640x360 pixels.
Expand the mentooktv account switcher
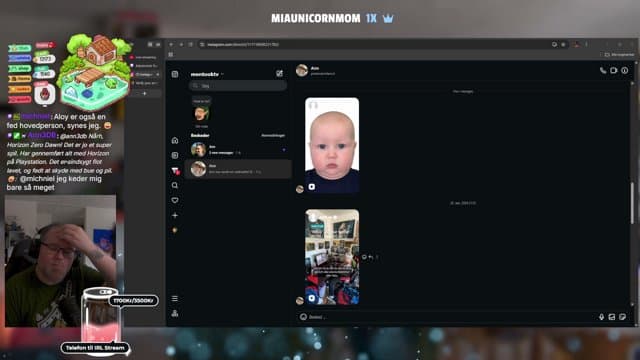coord(207,74)
